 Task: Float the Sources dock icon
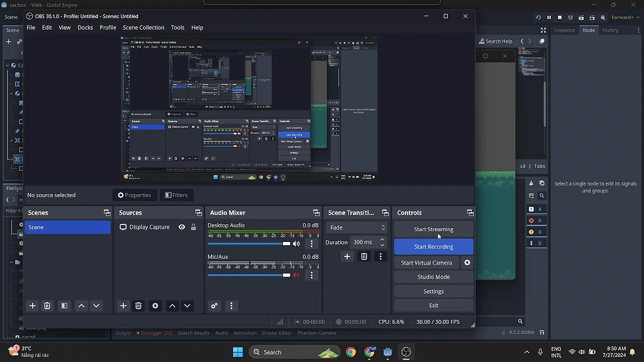pos(198,212)
